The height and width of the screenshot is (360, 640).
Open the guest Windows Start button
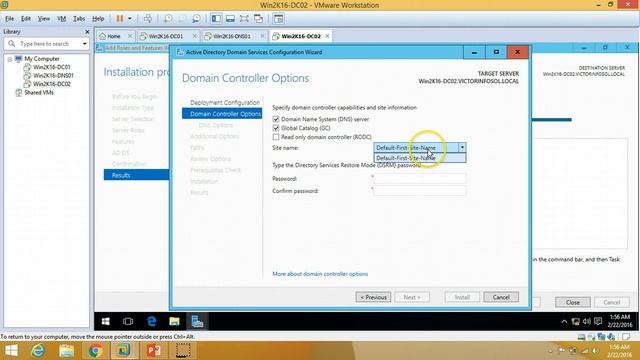click(x=105, y=322)
